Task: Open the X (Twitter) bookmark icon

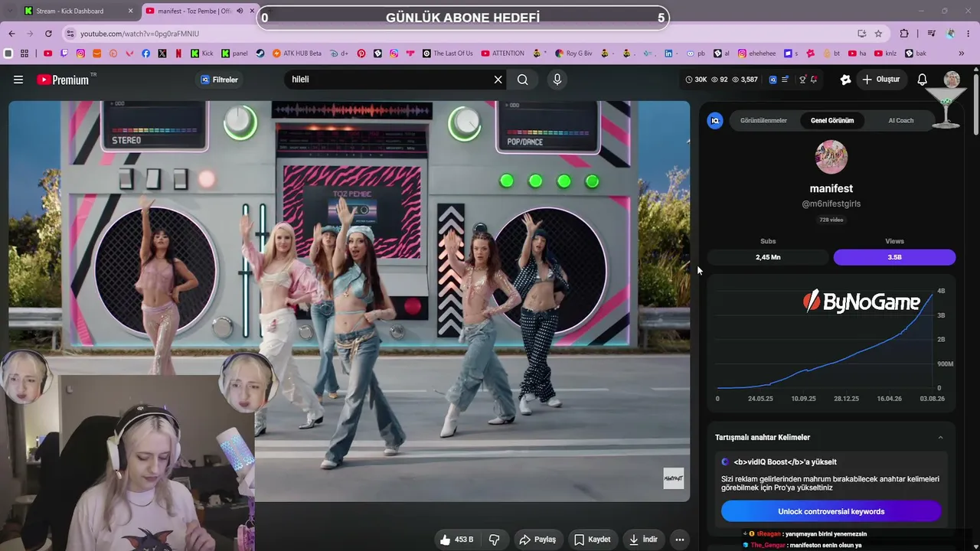Action: click(x=162, y=54)
